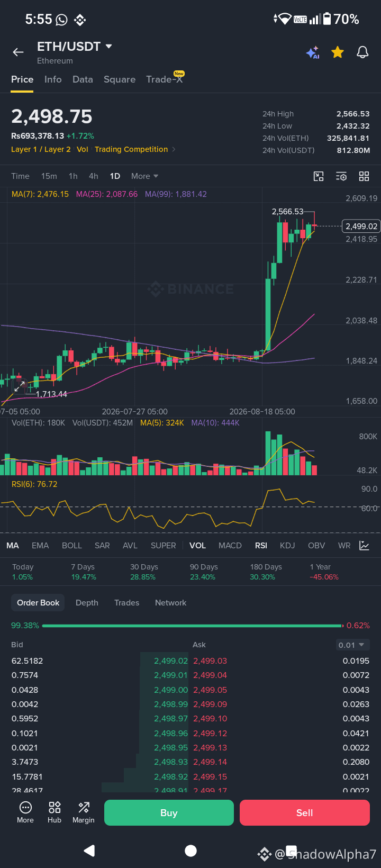
Task: Open the AI sparkle assistant icon
Action: click(313, 52)
